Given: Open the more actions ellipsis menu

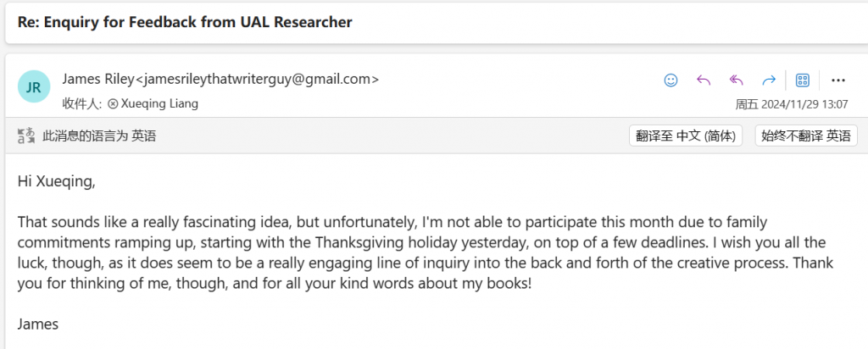Looking at the screenshot, I should click(838, 80).
